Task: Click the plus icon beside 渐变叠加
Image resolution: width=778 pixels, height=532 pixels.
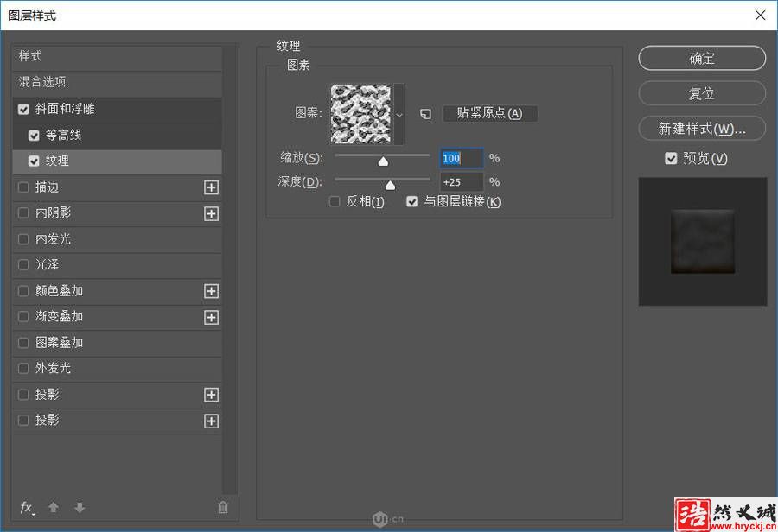Action: click(x=212, y=317)
